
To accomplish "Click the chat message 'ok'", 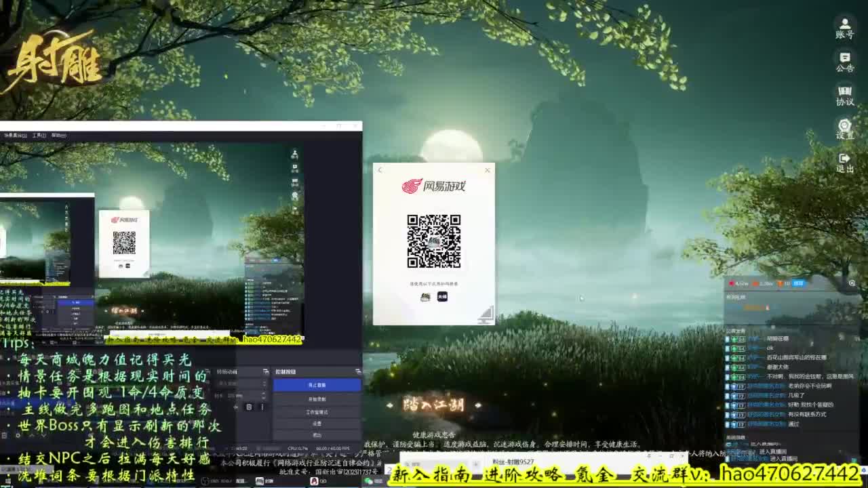I will tap(770, 348).
